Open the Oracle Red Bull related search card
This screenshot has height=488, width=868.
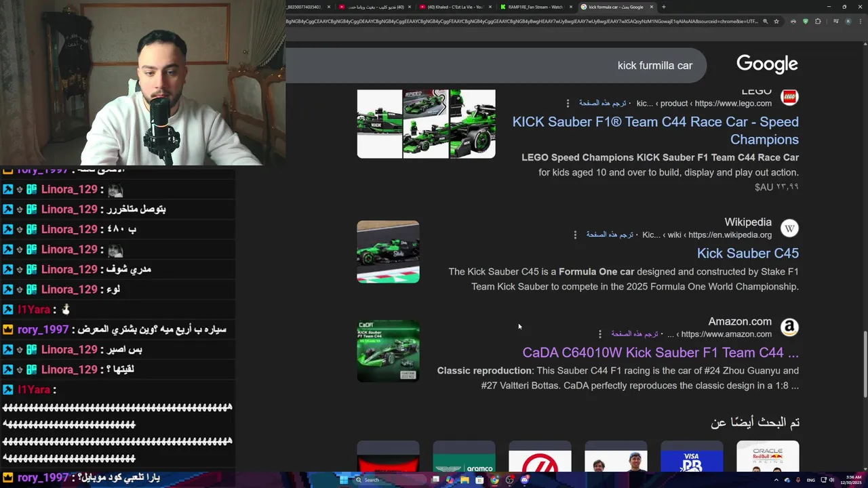coord(768,456)
